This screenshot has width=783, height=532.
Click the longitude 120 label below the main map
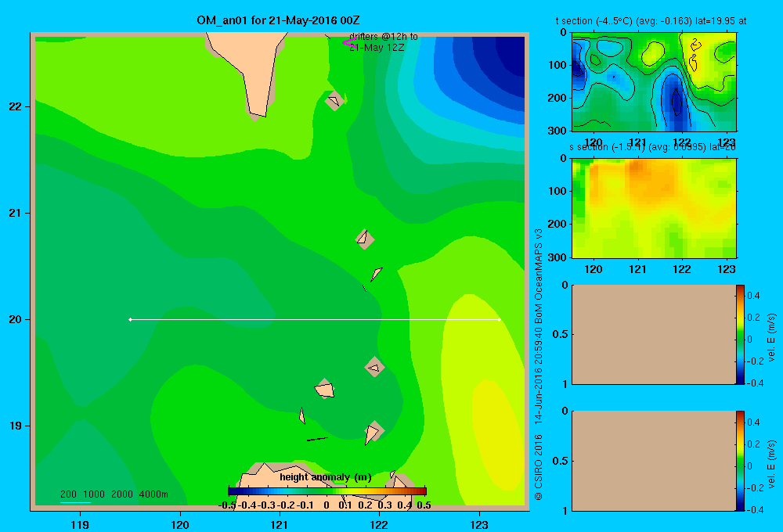[x=180, y=524]
